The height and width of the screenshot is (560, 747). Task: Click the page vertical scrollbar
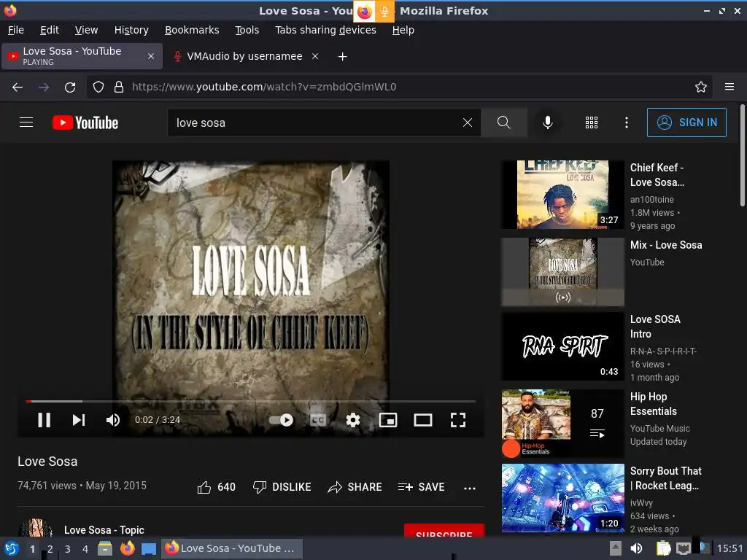point(742,156)
